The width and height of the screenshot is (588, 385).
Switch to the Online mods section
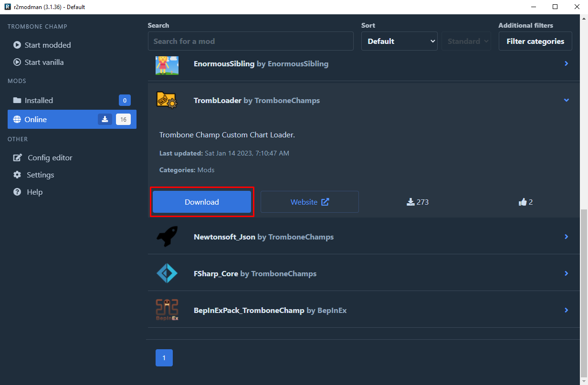[72, 119]
